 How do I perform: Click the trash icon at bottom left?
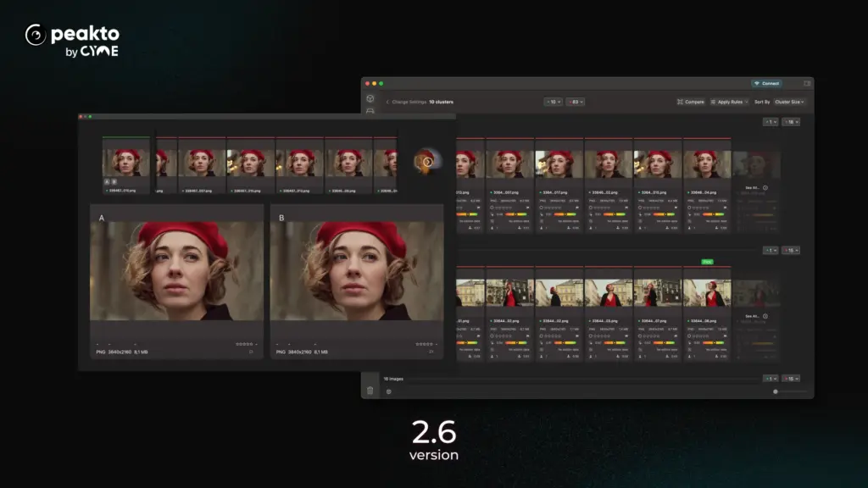pos(370,391)
